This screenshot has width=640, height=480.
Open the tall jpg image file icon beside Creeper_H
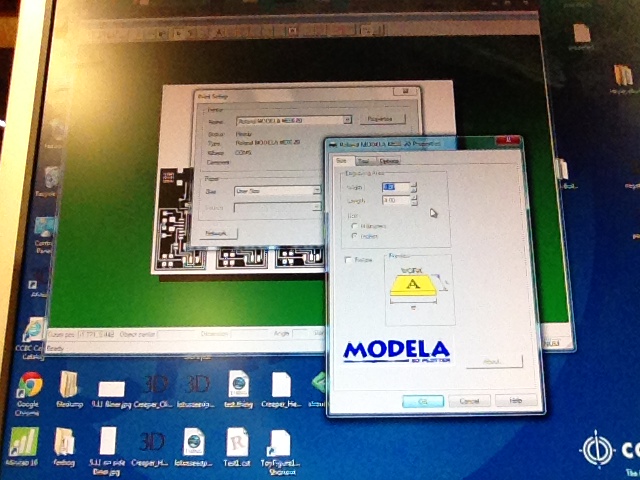(108, 441)
